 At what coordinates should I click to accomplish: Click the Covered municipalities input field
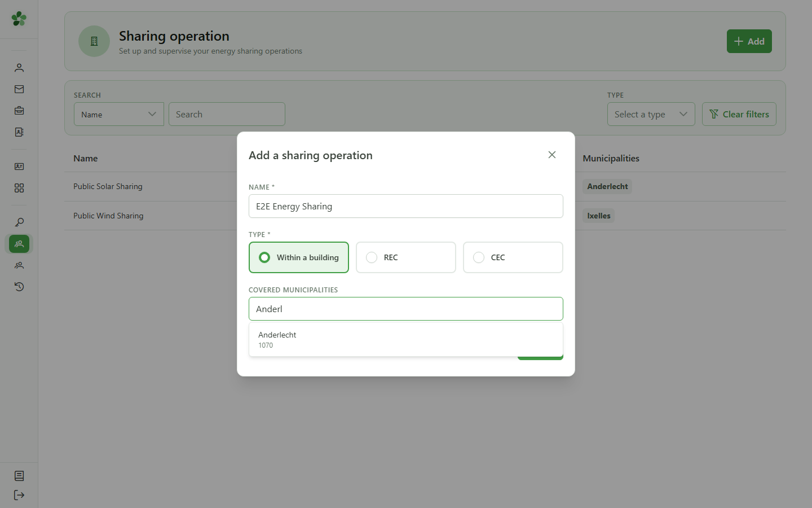406,309
